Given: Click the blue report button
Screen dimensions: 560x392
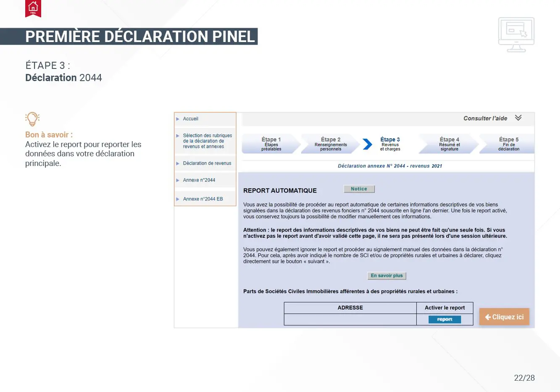Looking at the screenshot, I should pyautogui.click(x=444, y=320).
